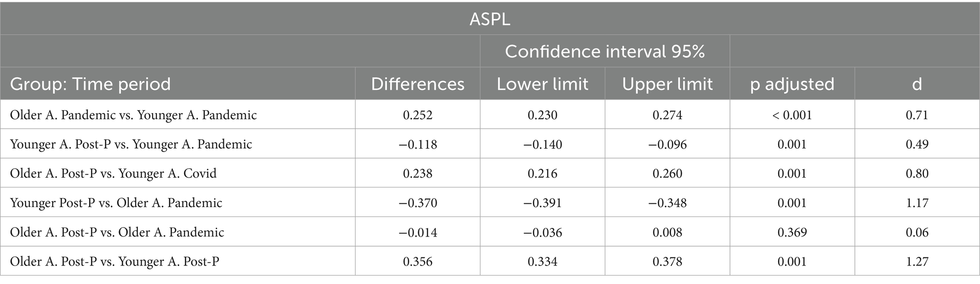Screen dimensions: 980x284
Task: Select the 0.369 p adjusted value
Action: (x=792, y=232)
